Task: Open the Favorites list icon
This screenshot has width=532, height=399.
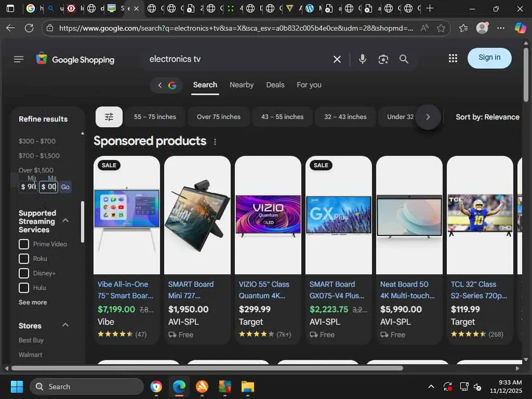Action: pyautogui.click(x=463, y=28)
